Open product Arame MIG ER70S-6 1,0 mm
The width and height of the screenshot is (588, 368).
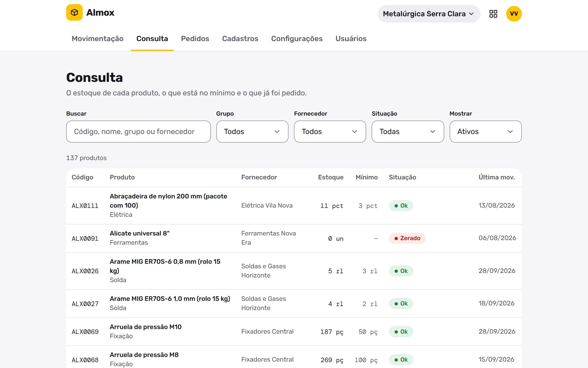click(x=170, y=299)
